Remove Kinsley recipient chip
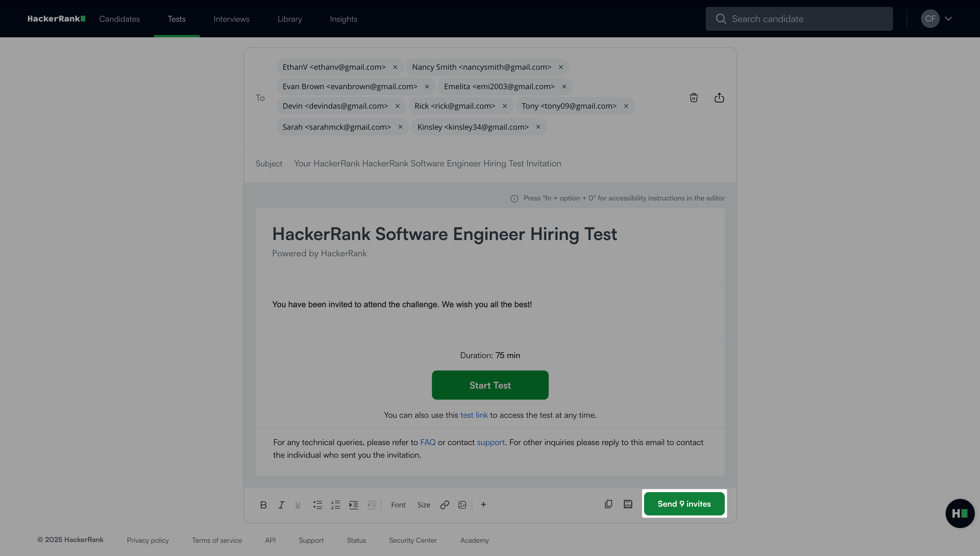This screenshot has height=556, width=980. pos(538,127)
